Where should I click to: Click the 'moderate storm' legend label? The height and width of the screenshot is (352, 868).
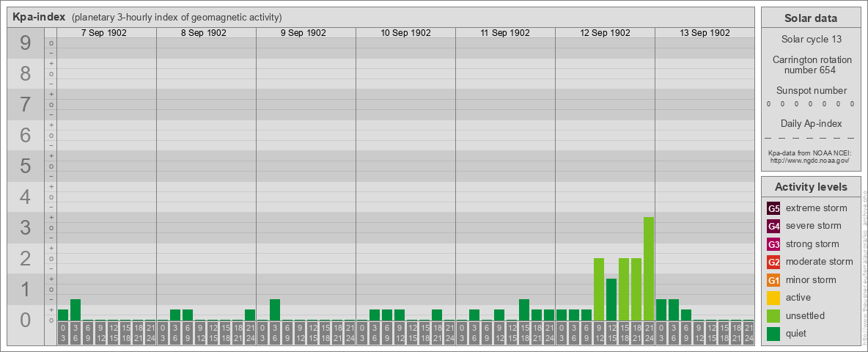tap(820, 262)
